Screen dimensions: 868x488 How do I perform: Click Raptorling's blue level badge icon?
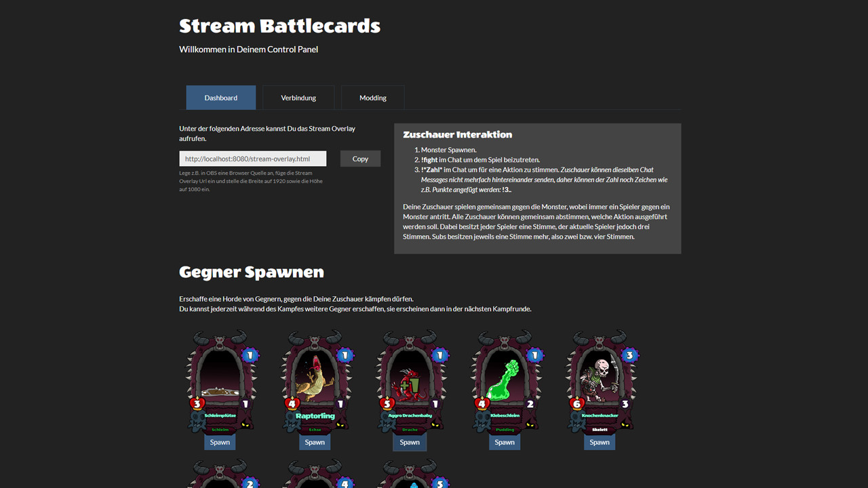tap(344, 355)
